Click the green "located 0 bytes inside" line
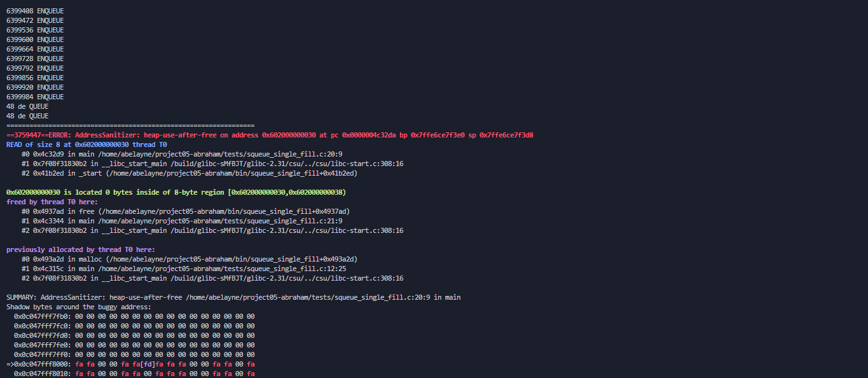Viewport: 868px width, 378px height. [x=176, y=192]
